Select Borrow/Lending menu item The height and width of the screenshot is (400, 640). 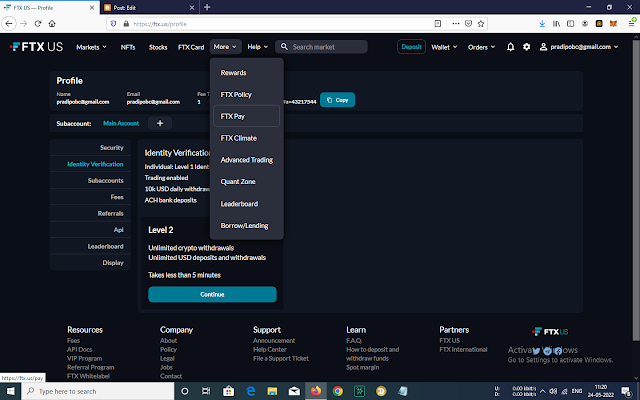click(x=247, y=226)
